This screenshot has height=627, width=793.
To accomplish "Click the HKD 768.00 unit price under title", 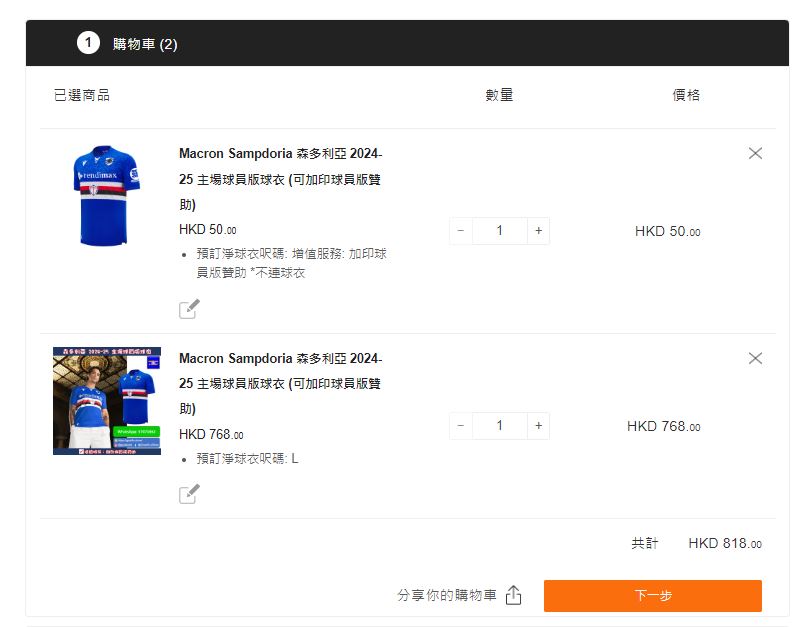I will click(211, 434).
